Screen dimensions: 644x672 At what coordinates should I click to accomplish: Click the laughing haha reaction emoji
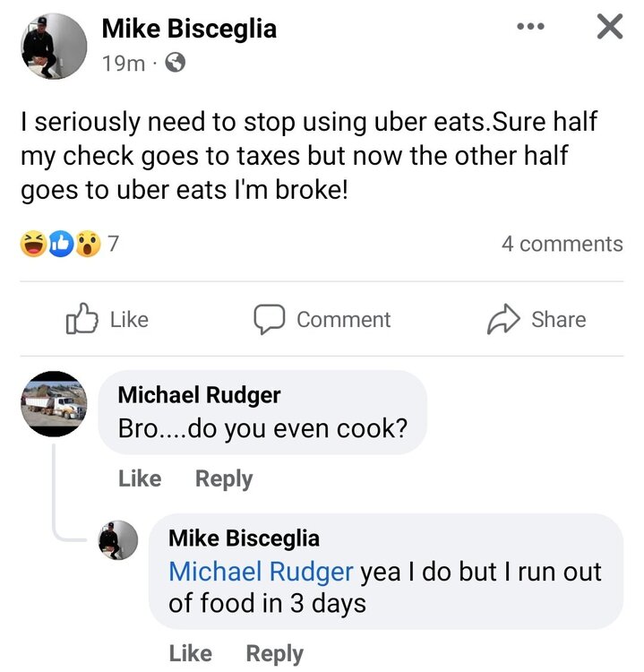click(x=34, y=244)
